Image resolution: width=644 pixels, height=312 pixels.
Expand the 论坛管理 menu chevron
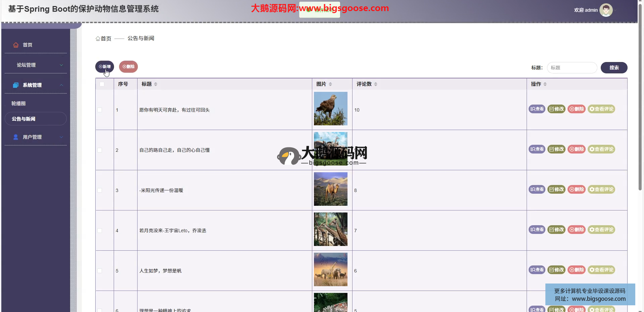61,65
